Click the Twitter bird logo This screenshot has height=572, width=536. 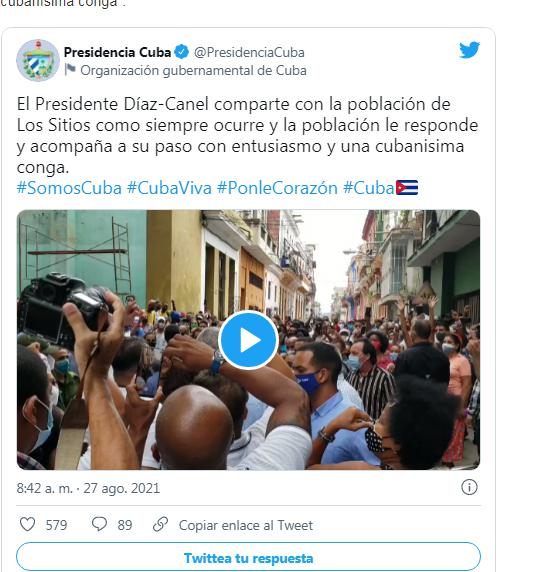[x=469, y=50]
